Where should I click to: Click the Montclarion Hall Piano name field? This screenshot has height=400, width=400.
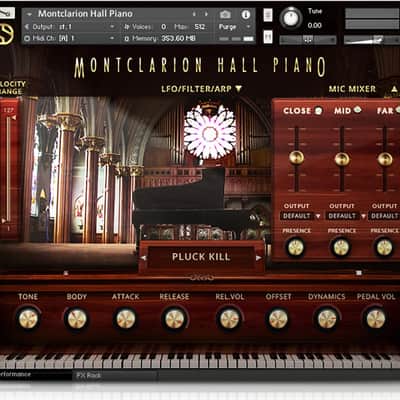point(85,14)
